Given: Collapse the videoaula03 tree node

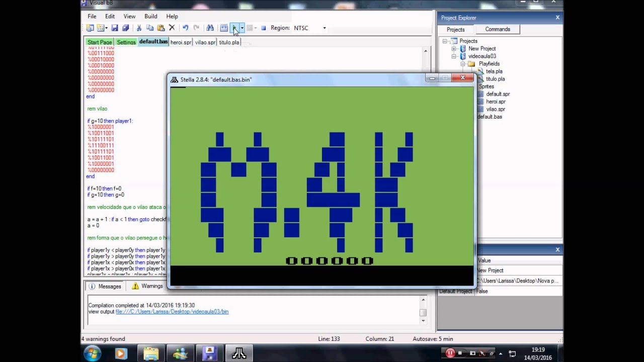Looking at the screenshot, I should pyautogui.click(x=454, y=56).
